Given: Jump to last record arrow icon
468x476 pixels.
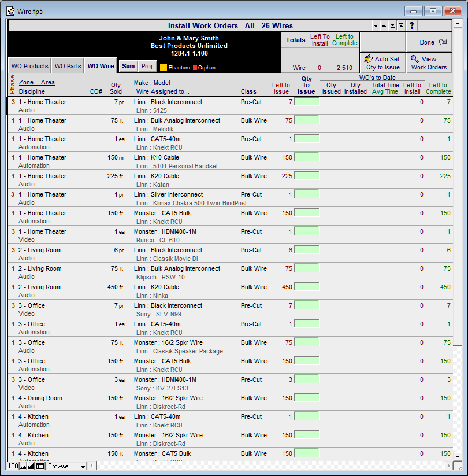Looking at the screenshot, I should coord(392,25).
